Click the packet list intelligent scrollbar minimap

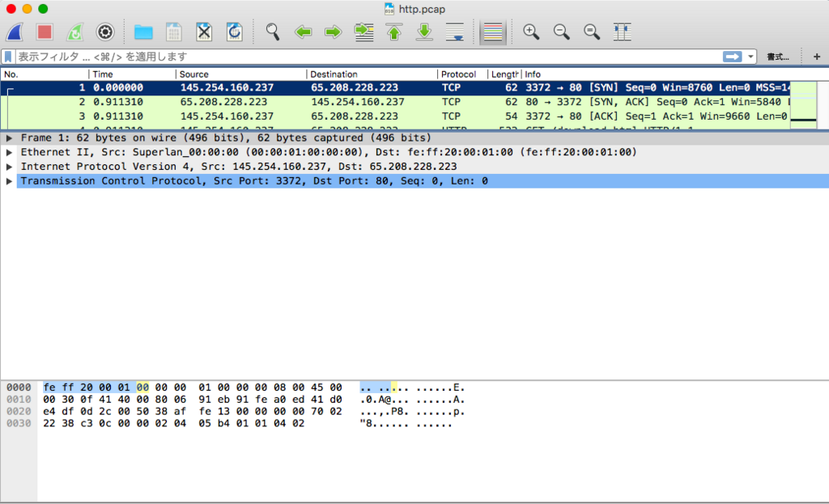(804, 104)
